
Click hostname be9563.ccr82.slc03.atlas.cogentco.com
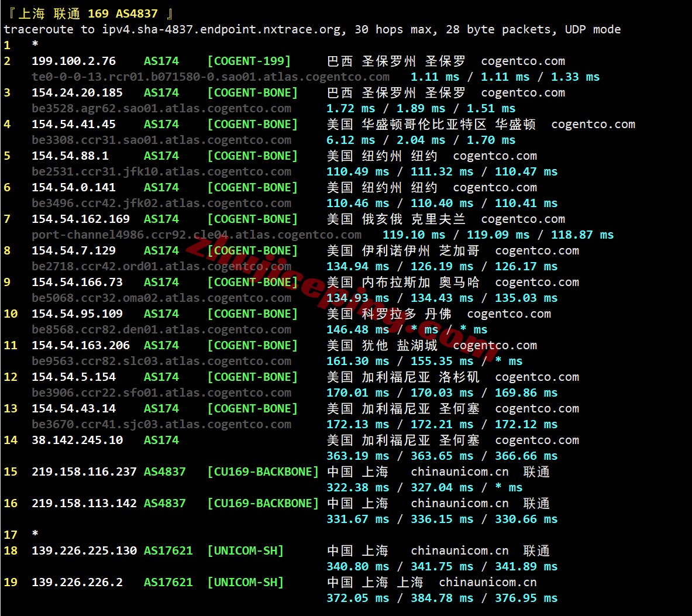(x=161, y=361)
